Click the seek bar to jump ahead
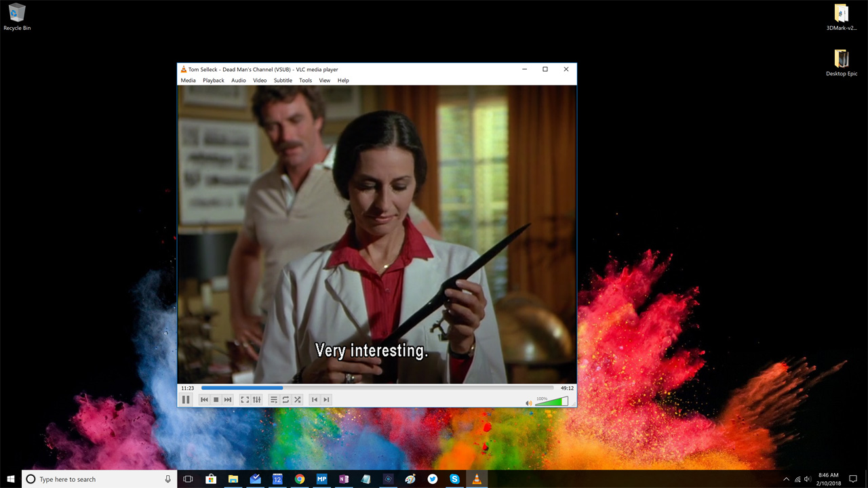The image size is (868, 488). [x=407, y=388]
